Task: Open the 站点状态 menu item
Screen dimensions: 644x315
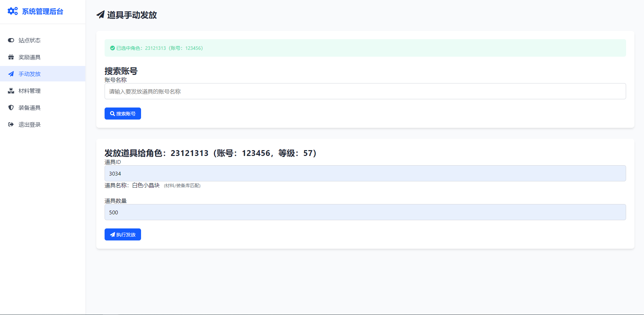Action: (x=30, y=40)
